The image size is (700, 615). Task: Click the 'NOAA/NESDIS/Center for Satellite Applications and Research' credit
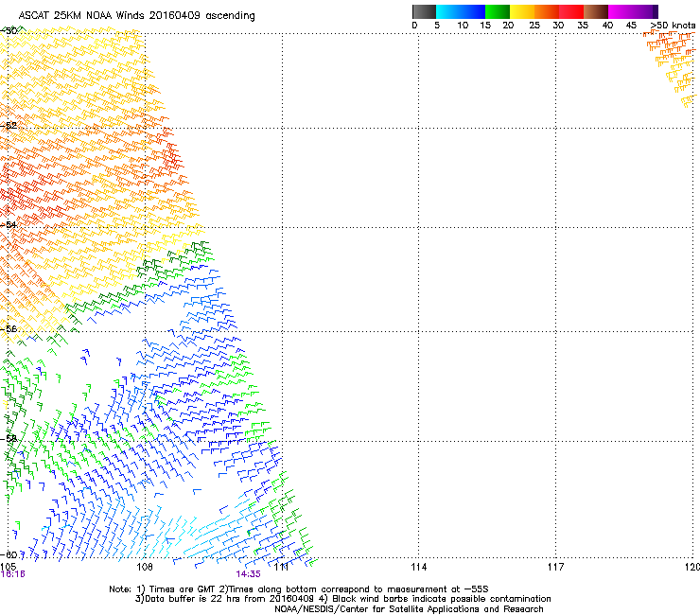[409, 609]
